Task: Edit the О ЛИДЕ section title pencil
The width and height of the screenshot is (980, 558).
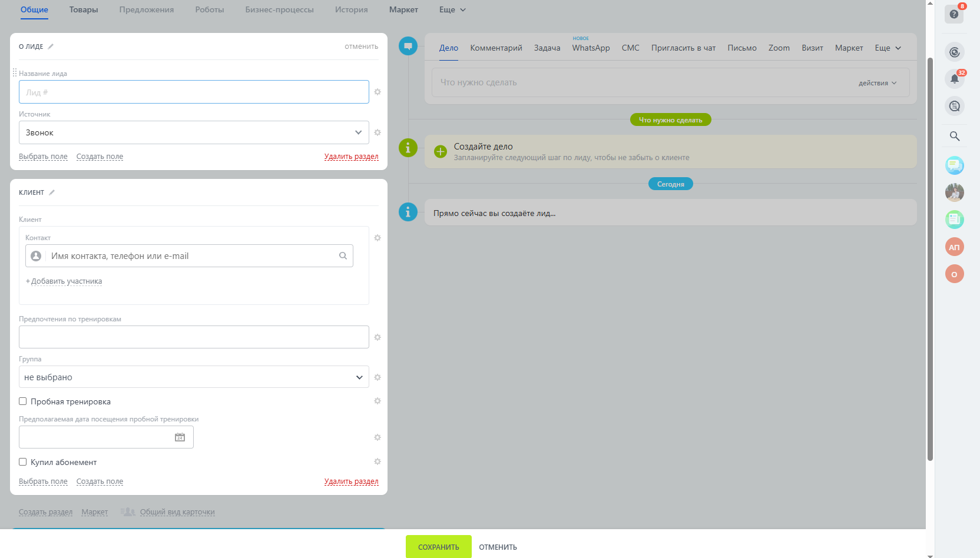Action: pos(51,46)
